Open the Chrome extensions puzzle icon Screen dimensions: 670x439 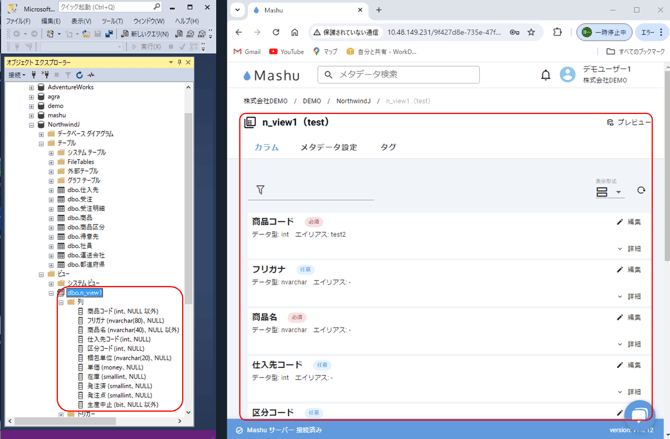[557, 32]
